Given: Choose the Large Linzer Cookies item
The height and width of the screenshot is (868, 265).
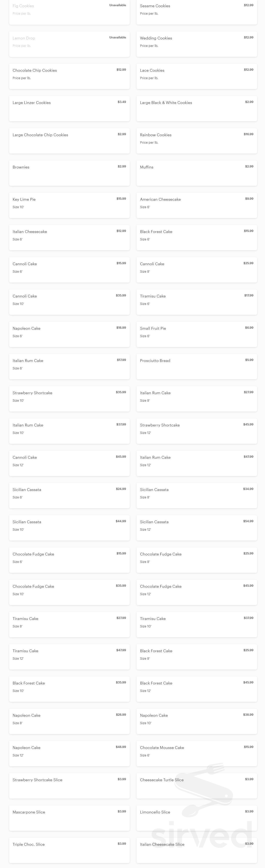Looking at the screenshot, I should [69, 108].
